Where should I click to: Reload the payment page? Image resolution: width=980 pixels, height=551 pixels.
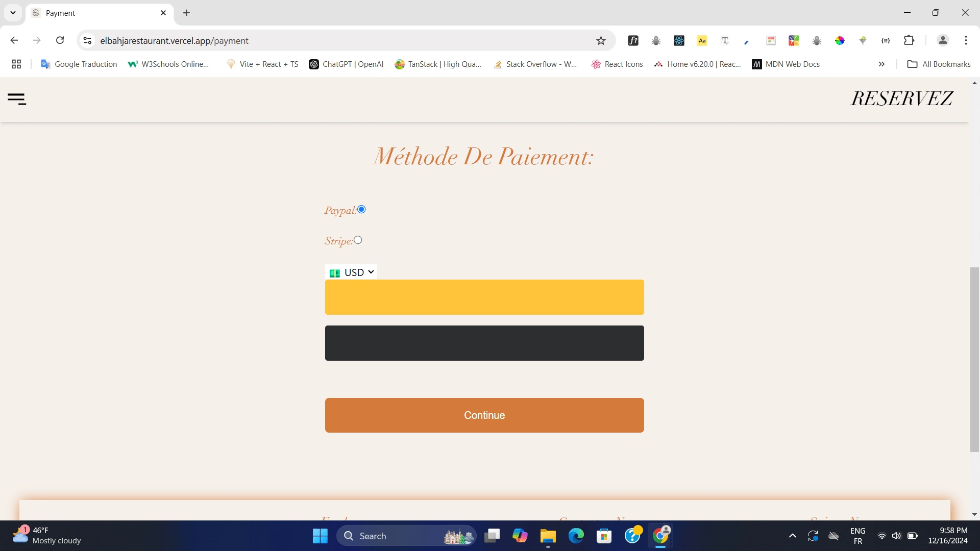[60, 40]
